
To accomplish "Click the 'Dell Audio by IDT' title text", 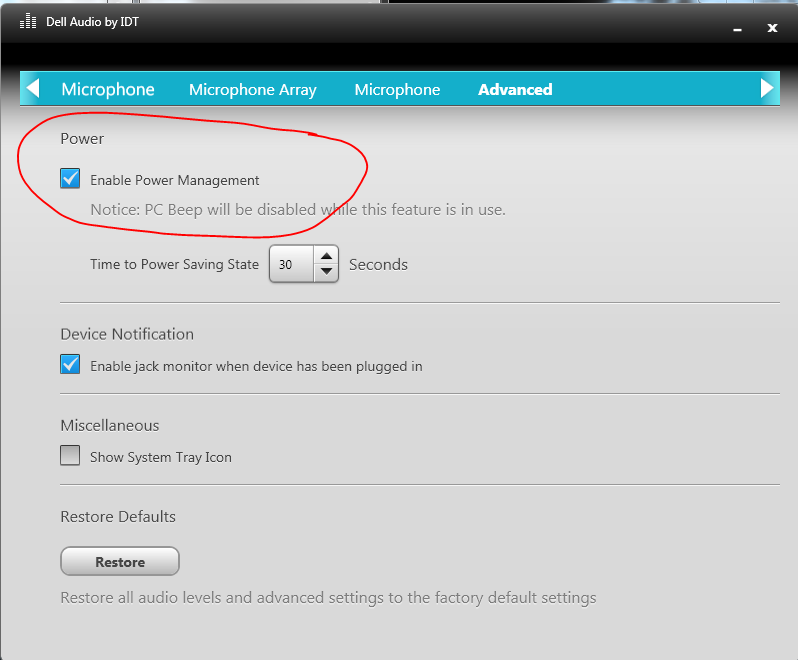I will coord(93,22).
